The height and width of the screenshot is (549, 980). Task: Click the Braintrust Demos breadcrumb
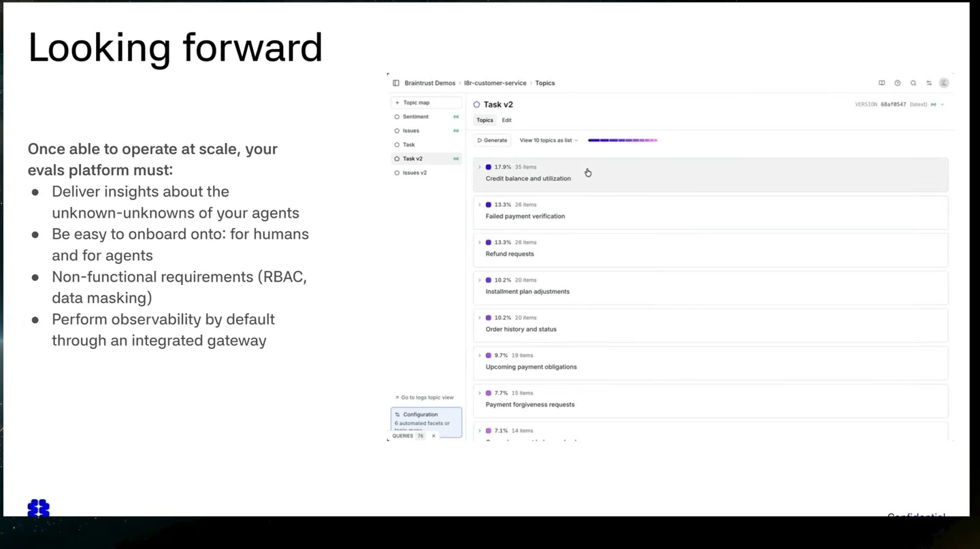click(x=430, y=83)
